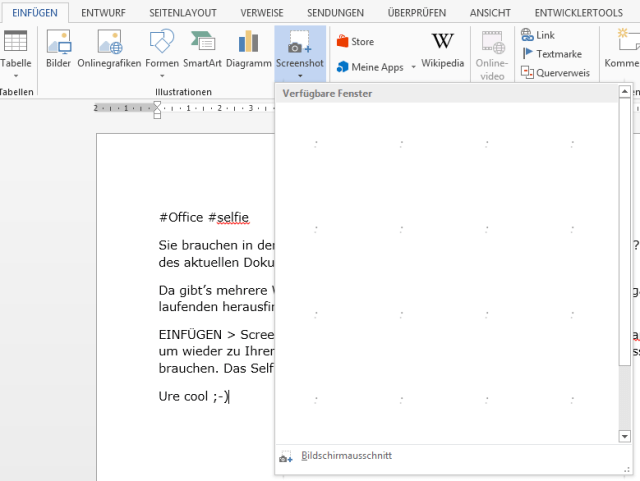Open the SEITENLAYOUT ribbon tab
This screenshot has width=640, height=481.
tap(182, 12)
